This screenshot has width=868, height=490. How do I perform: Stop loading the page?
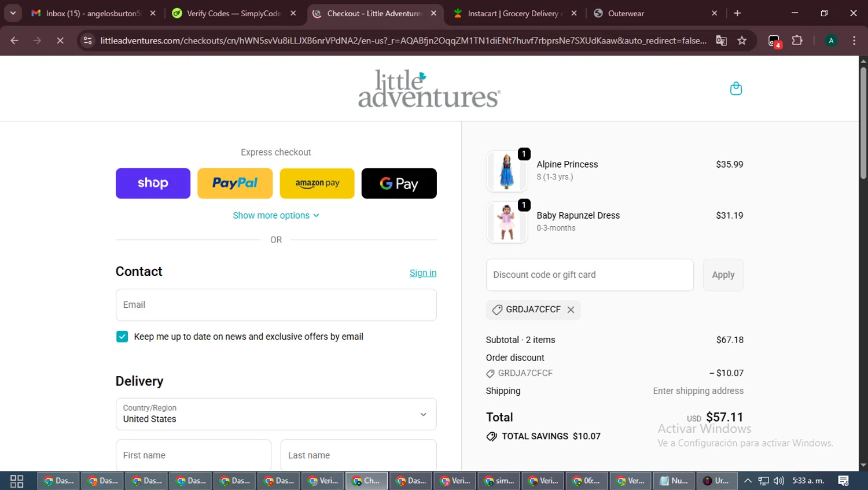click(60, 40)
